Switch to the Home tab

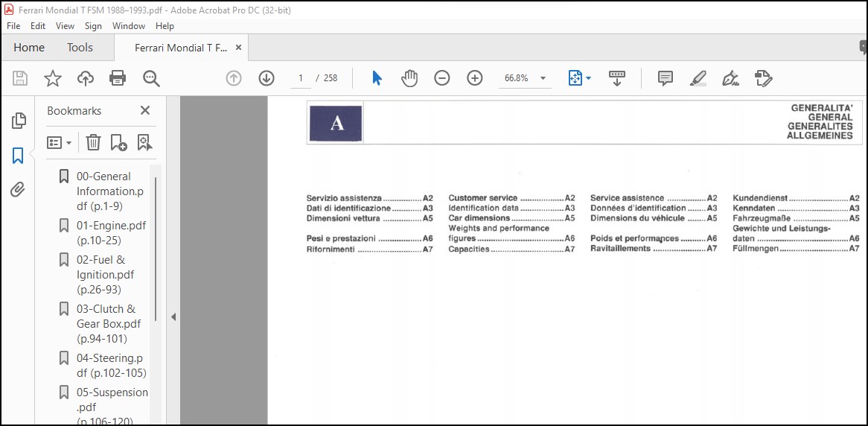[29, 48]
